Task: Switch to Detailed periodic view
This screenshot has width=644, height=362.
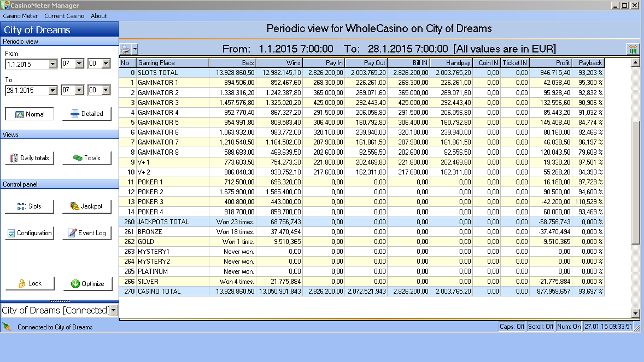Action: (x=87, y=114)
